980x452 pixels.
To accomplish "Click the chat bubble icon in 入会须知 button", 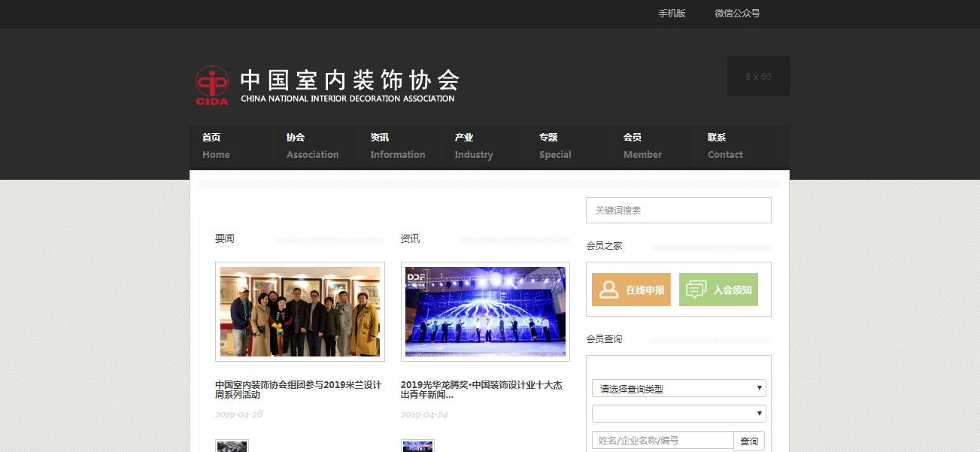I will coord(696,290).
